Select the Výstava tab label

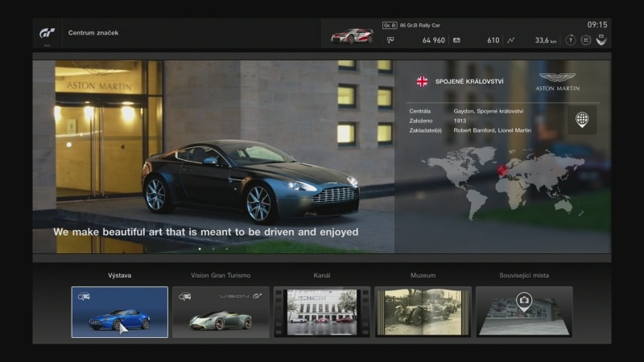119,275
